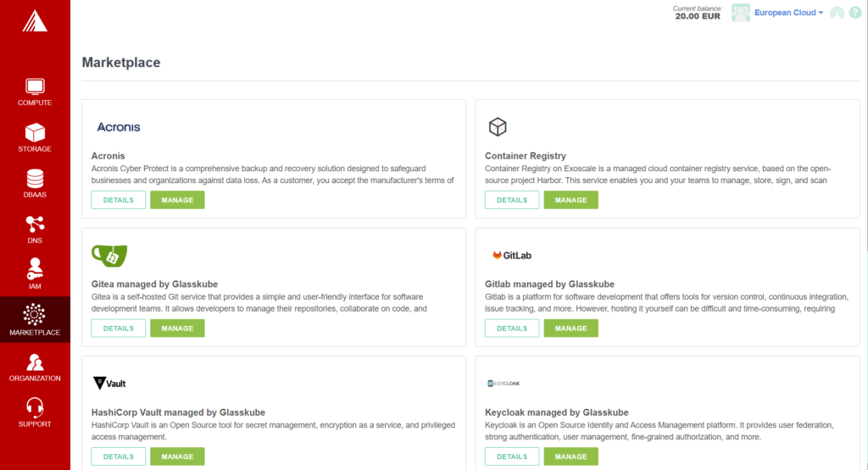Open Support from the sidebar

pyautogui.click(x=35, y=412)
